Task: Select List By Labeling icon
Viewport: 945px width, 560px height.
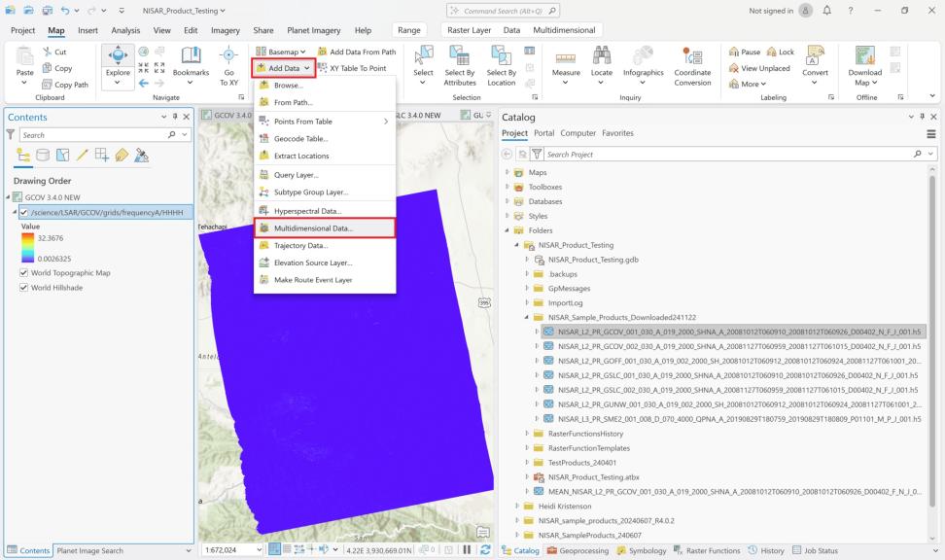Action: pos(122,156)
